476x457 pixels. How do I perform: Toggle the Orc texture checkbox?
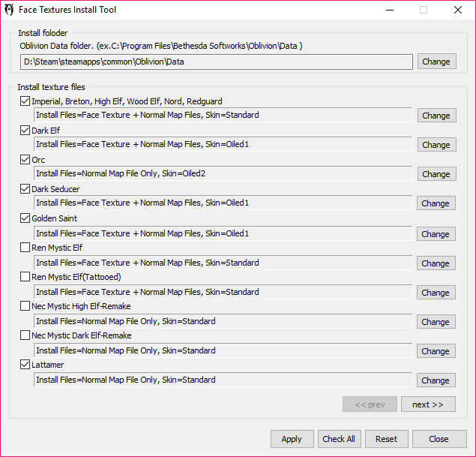click(25, 160)
